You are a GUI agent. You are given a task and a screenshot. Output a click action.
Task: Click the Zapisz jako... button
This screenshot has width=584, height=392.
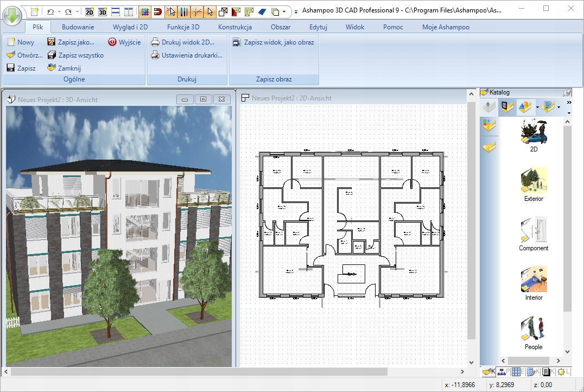[x=71, y=42]
